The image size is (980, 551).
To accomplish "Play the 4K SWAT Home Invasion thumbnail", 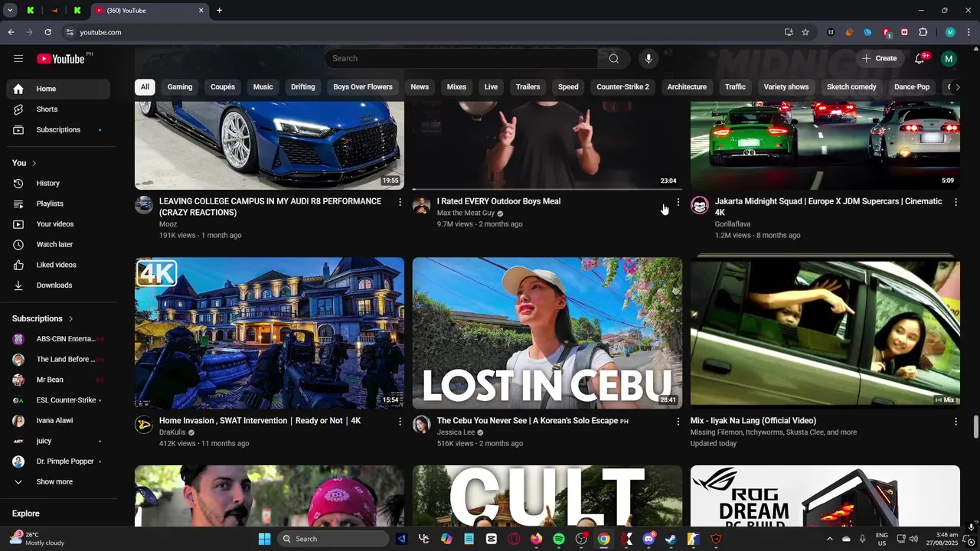I will coord(269,333).
